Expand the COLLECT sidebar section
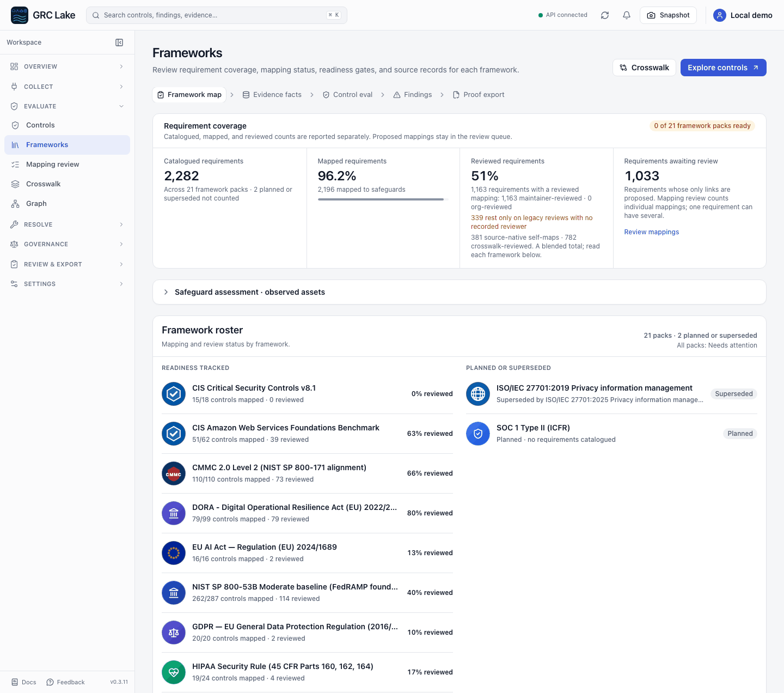784x693 pixels. coord(67,87)
